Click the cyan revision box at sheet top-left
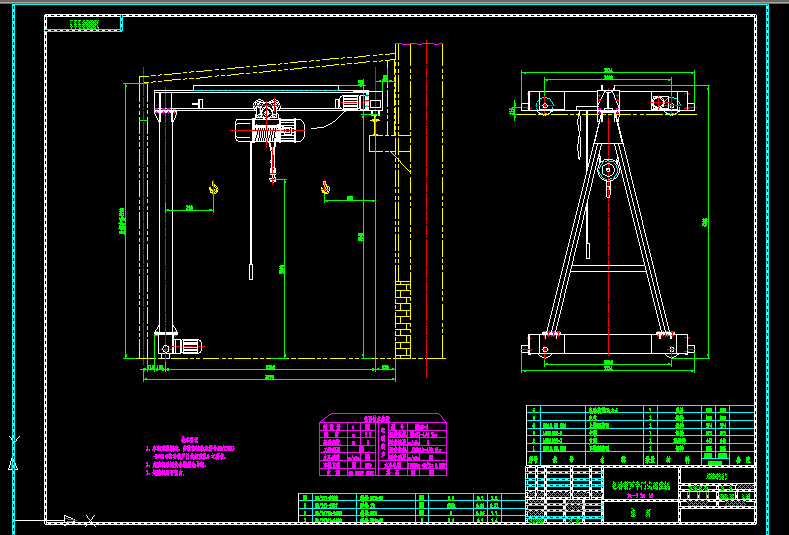The height and width of the screenshot is (535, 789). pyautogui.click(x=84, y=23)
